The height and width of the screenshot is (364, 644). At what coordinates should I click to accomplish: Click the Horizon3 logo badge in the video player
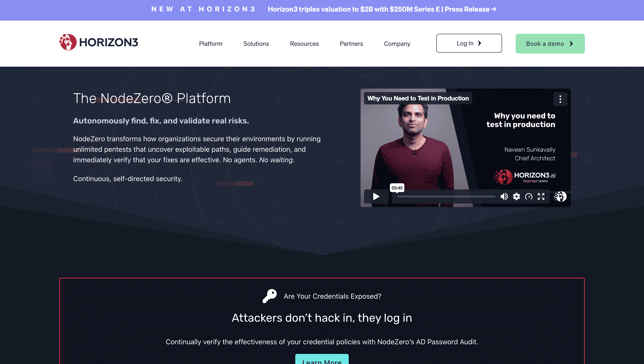click(560, 196)
